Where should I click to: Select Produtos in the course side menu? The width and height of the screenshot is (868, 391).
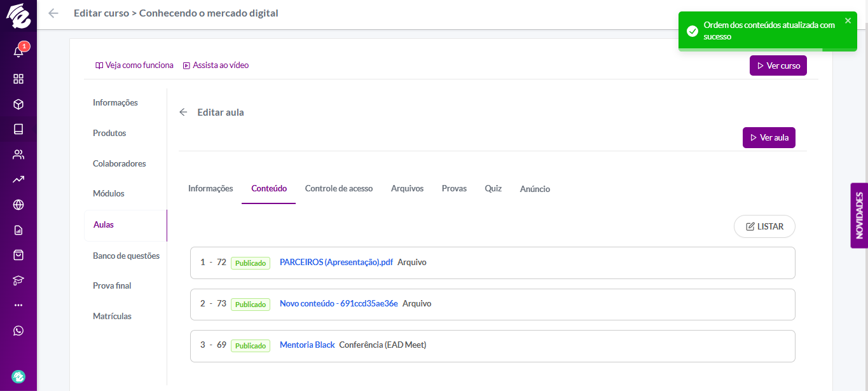(109, 133)
